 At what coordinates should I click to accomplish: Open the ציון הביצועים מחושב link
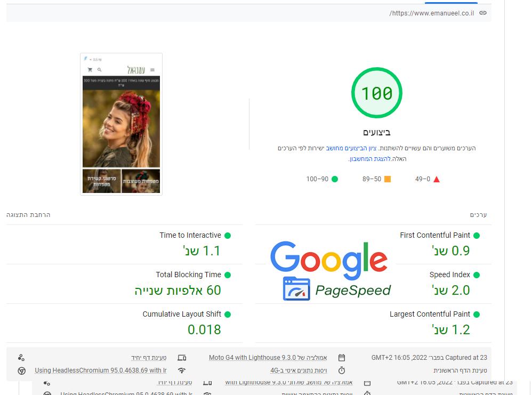(351, 148)
